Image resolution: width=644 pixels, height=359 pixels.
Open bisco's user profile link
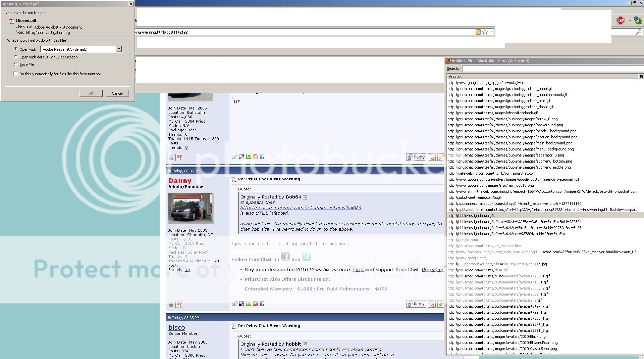point(177,327)
